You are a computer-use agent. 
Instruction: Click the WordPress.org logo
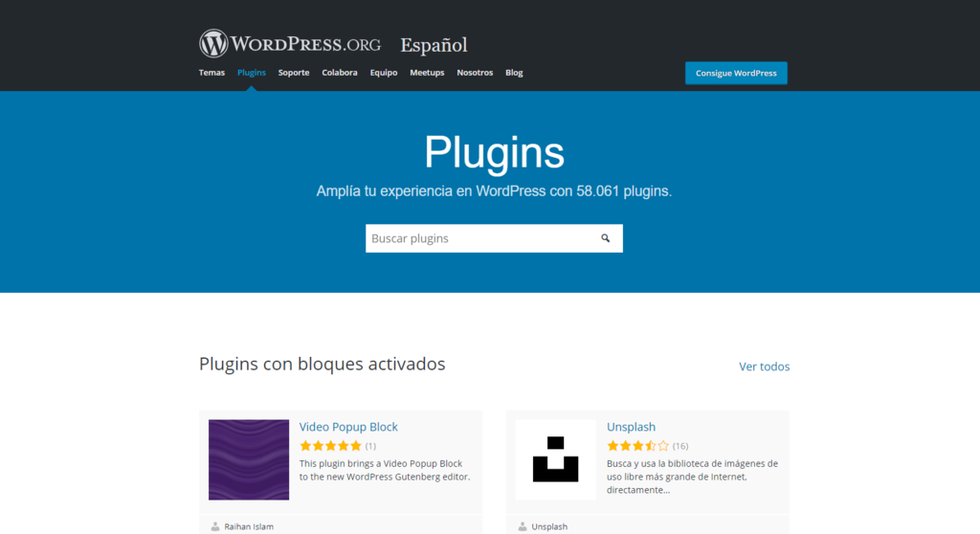(290, 44)
